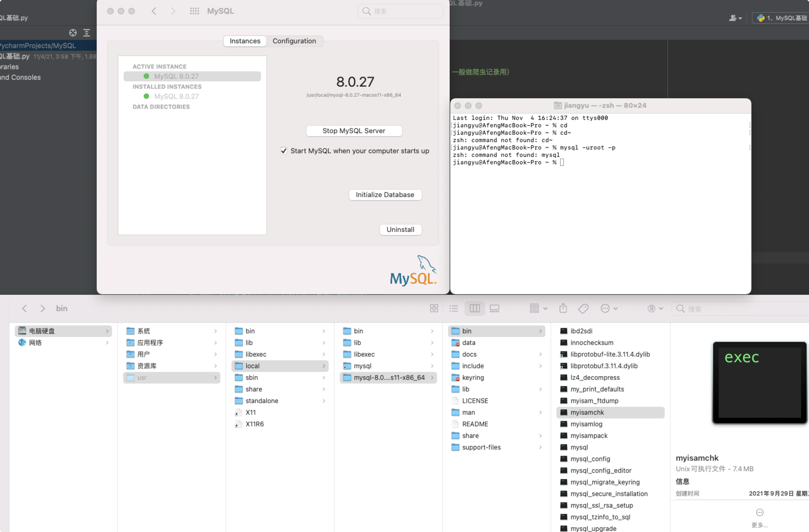Select the man folder in the mysql directory
Image resolution: width=809 pixels, height=532 pixels.
(497, 412)
